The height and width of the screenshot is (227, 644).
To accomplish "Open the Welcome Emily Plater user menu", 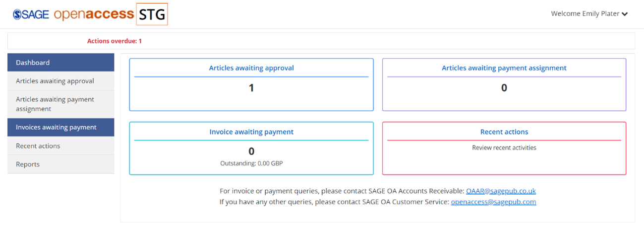I will pyautogui.click(x=589, y=14).
